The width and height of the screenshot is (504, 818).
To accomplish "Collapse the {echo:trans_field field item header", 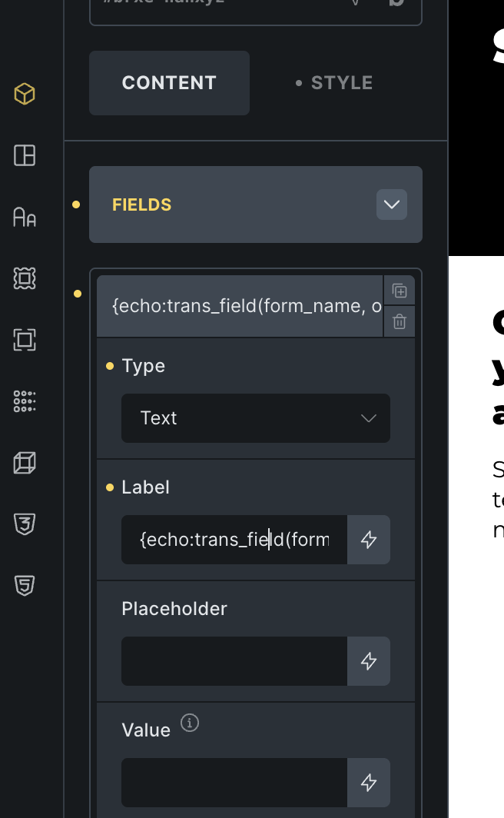I will pos(240,306).
